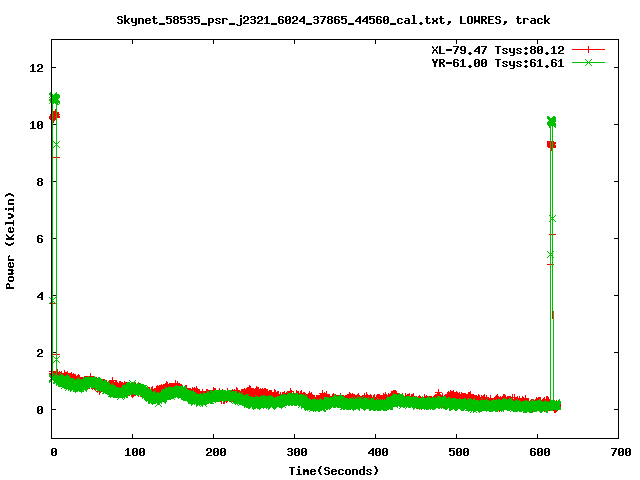640x480 pixels.
Task: Click the 'Power (Kelvin)' axis label
Action: [10, 241]
